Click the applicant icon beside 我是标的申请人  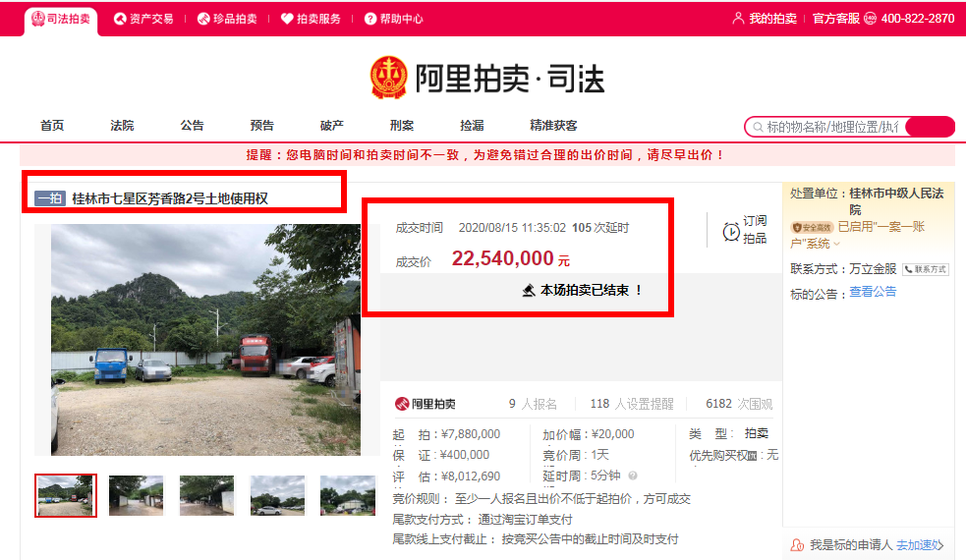tap(797, 545)
